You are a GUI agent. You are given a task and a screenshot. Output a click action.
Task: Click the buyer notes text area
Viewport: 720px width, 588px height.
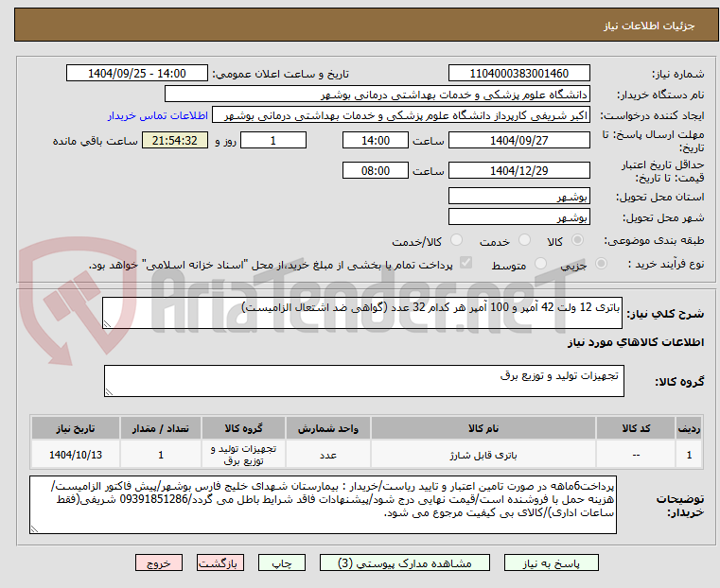coord(323,505)
